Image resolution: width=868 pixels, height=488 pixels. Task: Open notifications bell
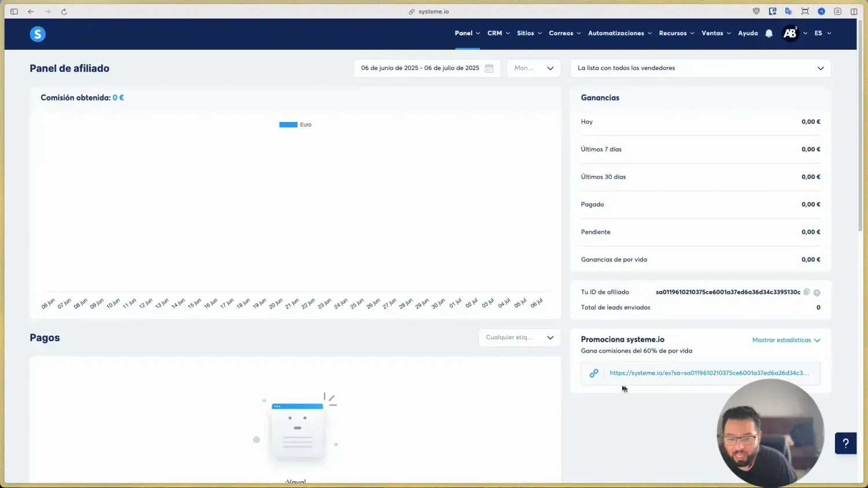pyautogui.click(x=769, y=34)
